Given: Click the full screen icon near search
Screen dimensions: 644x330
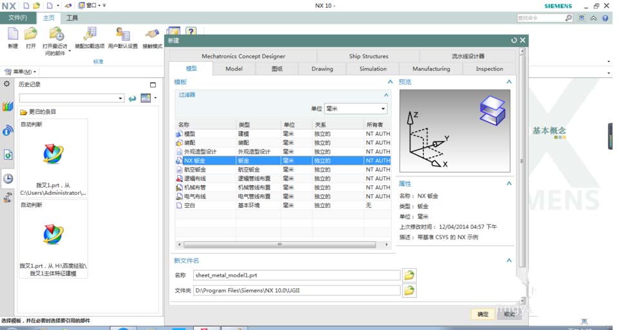Looking at the screenshot, I should click(x=582, y=18).
